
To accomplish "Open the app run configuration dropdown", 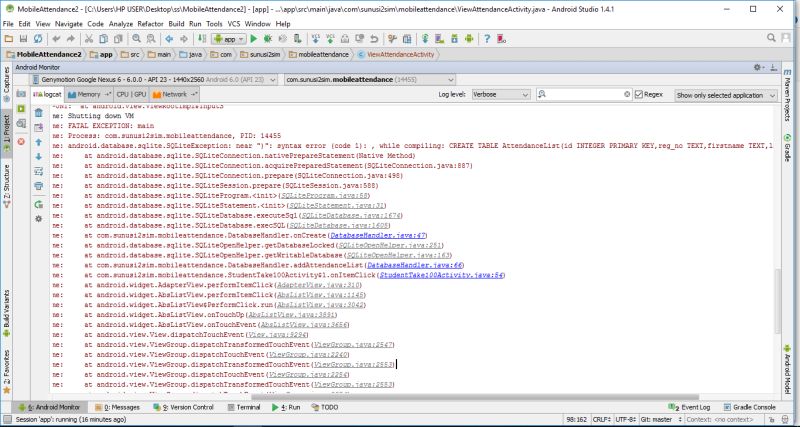I will [x=230, y=39].
